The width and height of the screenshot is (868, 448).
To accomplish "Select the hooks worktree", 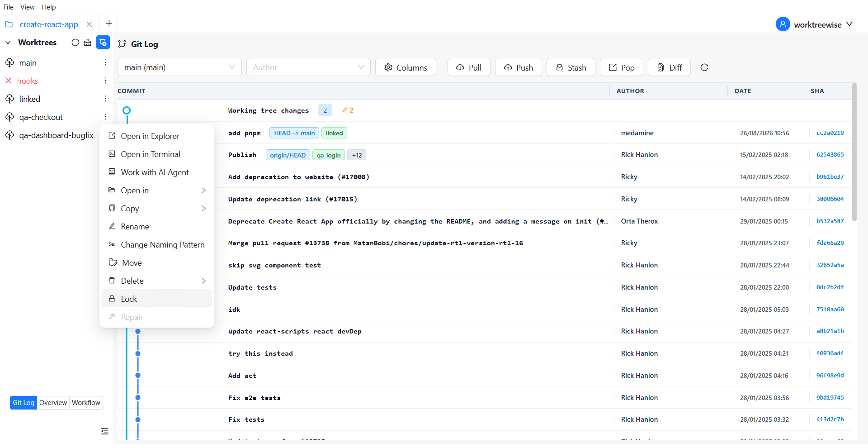I will pos(28,81).
